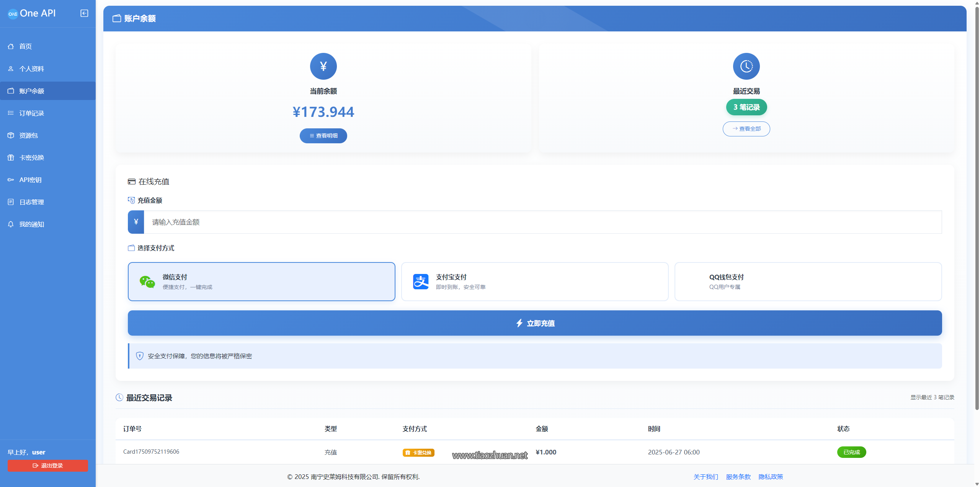Select 微信支付 payment method
Image resolution: width=980 pixels, height=487 pixels.
pos(261,282)
